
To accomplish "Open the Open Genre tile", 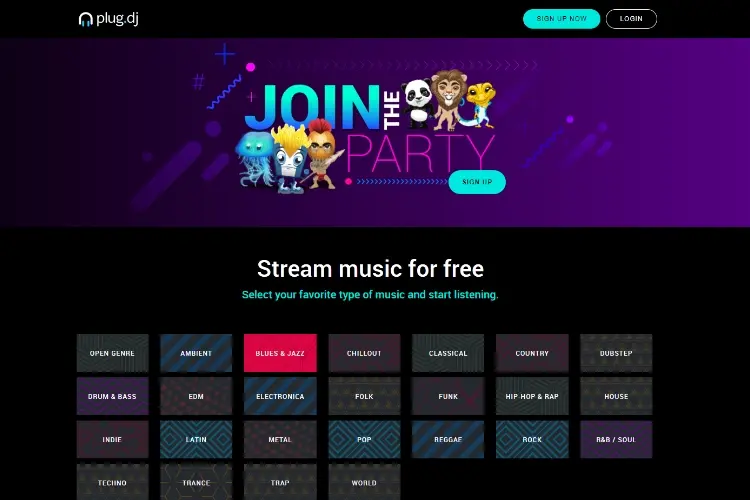I will (112, 353).
